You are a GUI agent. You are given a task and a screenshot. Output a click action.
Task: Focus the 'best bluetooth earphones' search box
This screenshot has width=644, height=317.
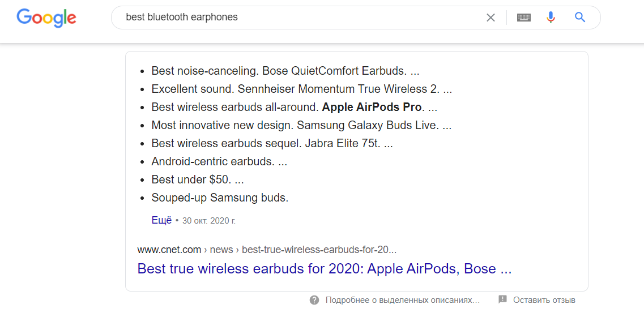click(295, 18)
